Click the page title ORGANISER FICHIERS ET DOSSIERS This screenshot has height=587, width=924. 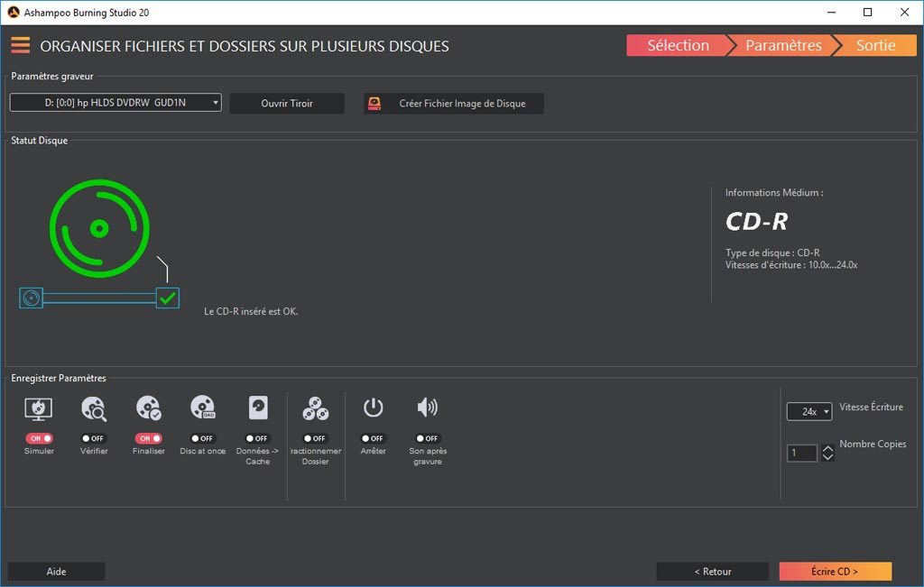(x=245, y=46)
